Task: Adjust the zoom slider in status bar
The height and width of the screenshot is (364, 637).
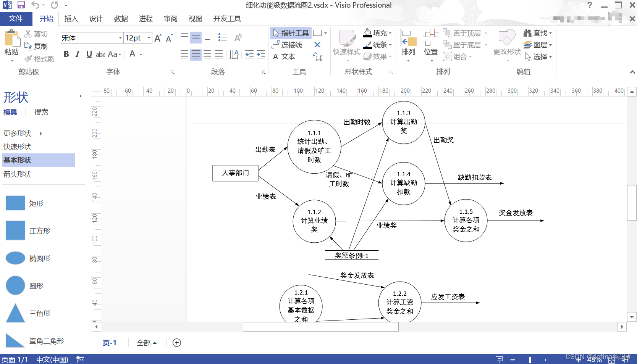Action: point(531,359)
